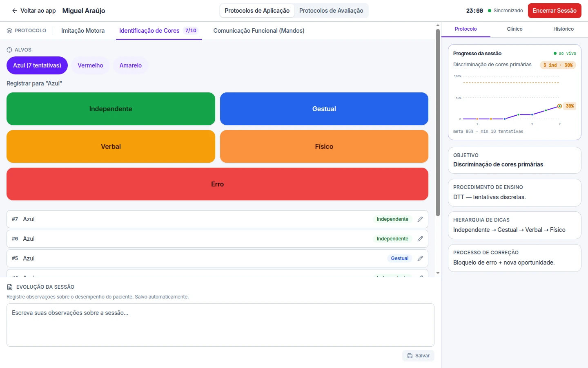The height and width of the screenshot is (368, 588).
Task: Select the Vermelho target chip
Action: point(90,65)
